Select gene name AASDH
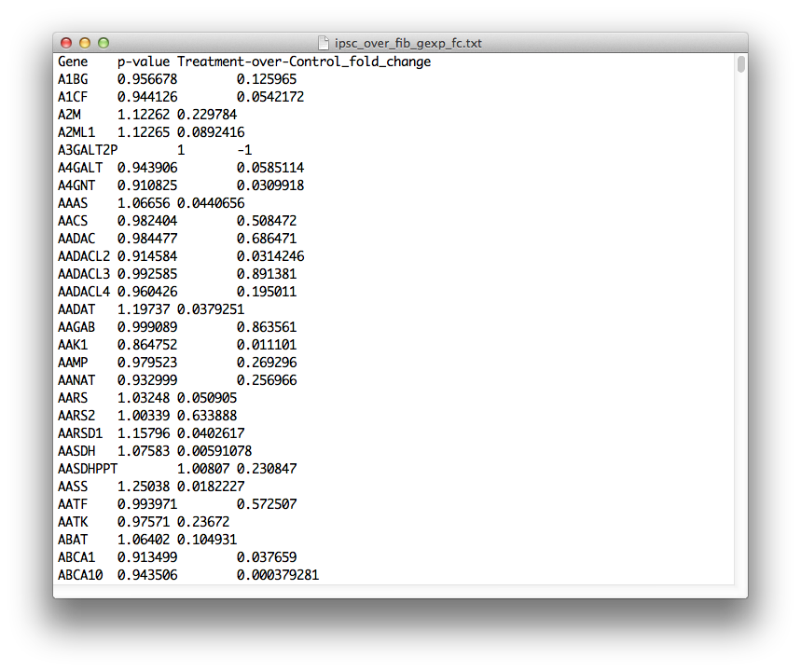Screen dimensions: 801x672 (x=76, y=451)
